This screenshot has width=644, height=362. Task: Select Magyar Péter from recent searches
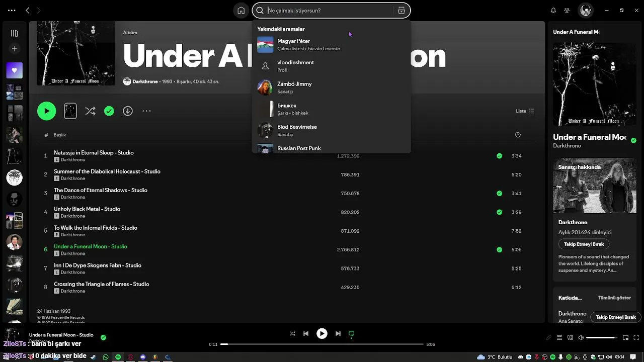click(x=331, y=44)
